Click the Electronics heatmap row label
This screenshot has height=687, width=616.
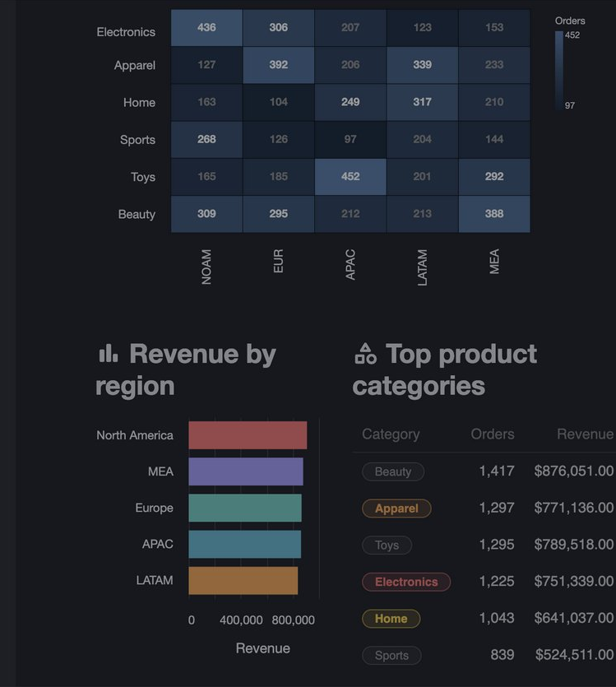tap(126, 32)
